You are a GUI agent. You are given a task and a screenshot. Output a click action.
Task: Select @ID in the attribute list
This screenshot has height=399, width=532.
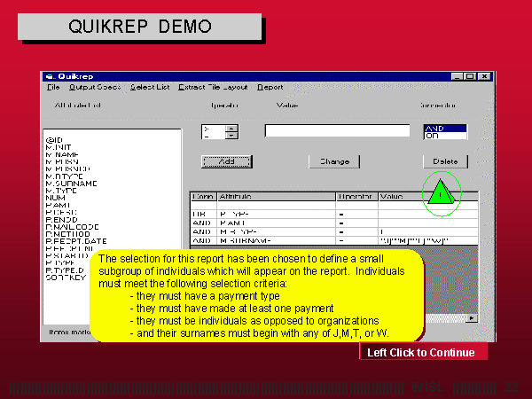click(51, 140)
